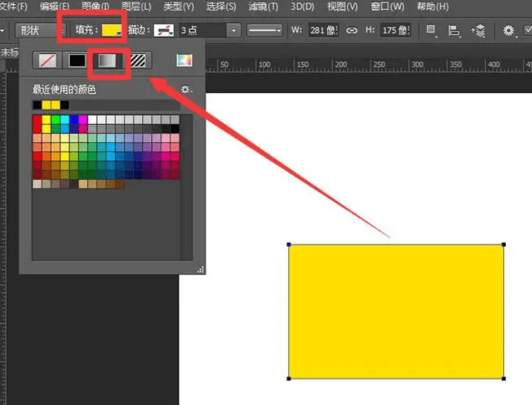The width and height of the screenshot is (532, 405).
Task: Click the yellow 填充 fill swatch
Action: (111, 30)
